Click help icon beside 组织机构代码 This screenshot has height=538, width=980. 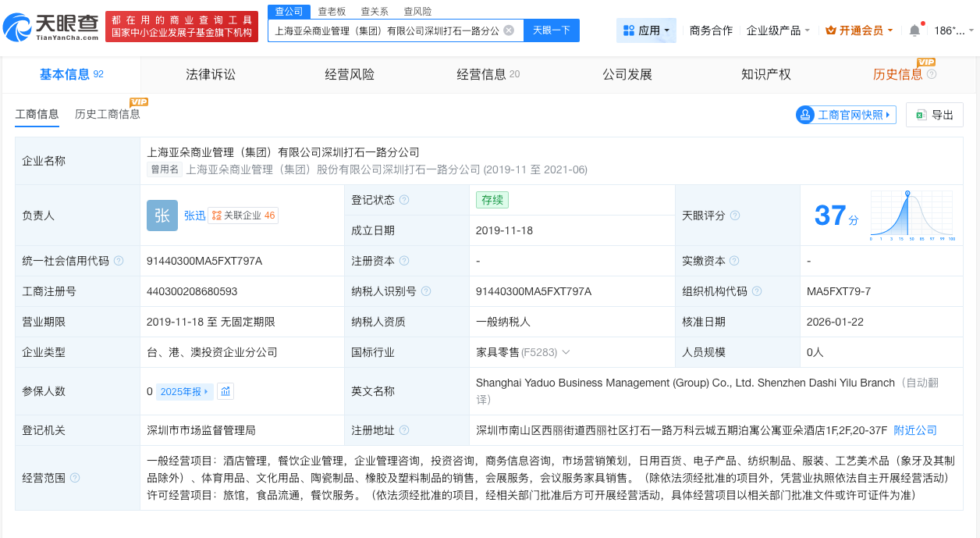[x=757, y=291]
